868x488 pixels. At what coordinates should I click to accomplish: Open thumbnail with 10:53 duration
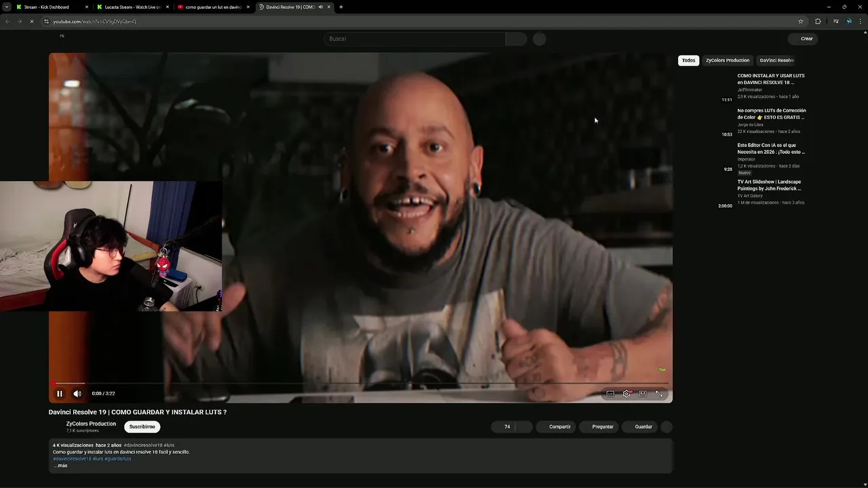[706, 123]
